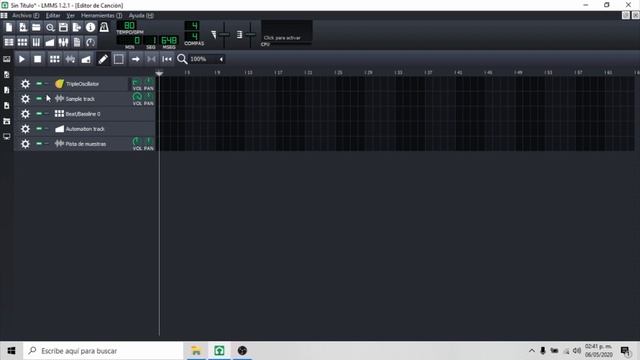Open the sidebar My Computer monitor icon
Screen dimensions: 640x360
pyautogui.click(x=7, y=136)
